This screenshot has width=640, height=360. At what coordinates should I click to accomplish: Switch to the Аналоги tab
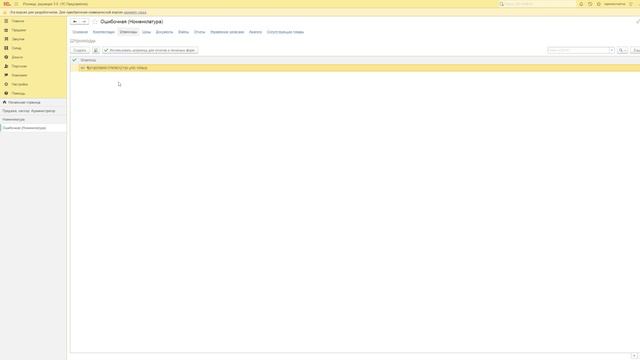tap(256, 32)
